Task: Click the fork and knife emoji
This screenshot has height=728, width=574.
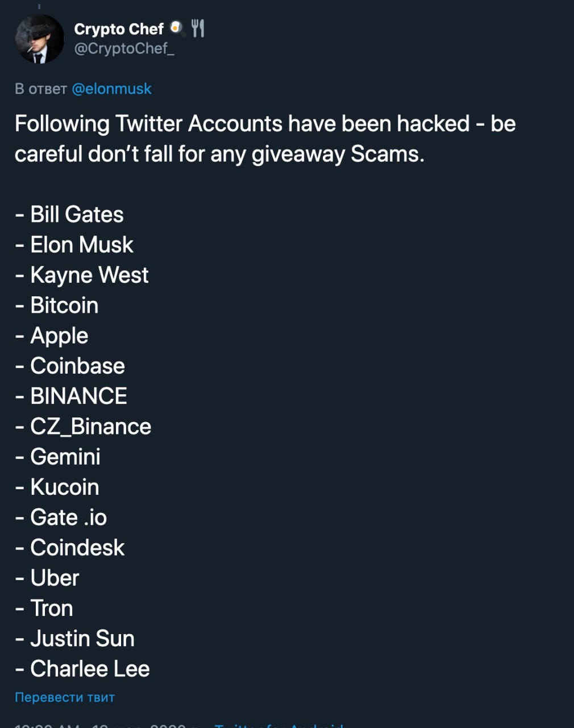Action: 197,28
